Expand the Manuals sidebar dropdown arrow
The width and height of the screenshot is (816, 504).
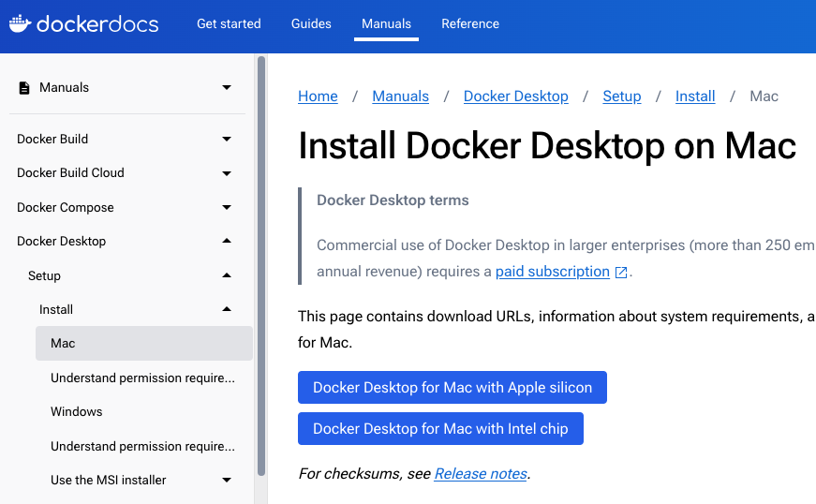[x=227, y=87]
